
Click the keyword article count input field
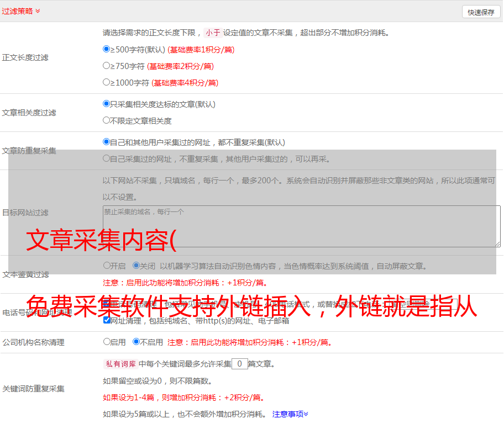point(239,364)
